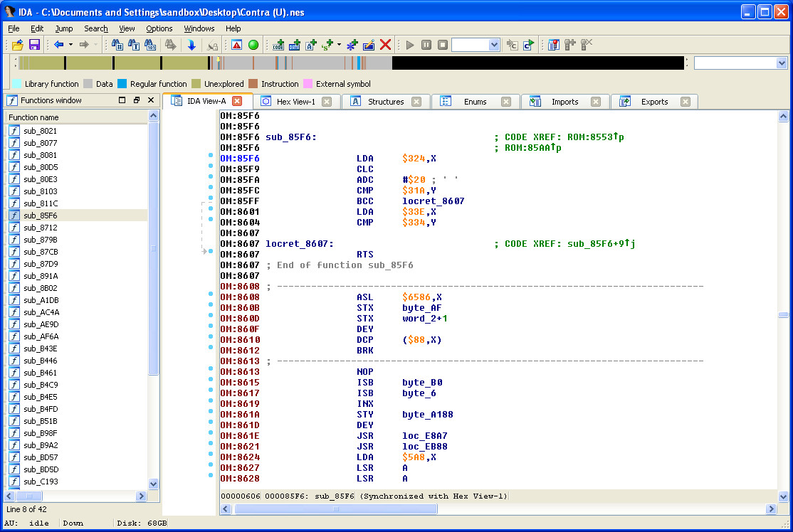This screenshot has height=532, width=793.
Task: Switch to the Hex View-1 tab
Action: click(x=295, y=102)
